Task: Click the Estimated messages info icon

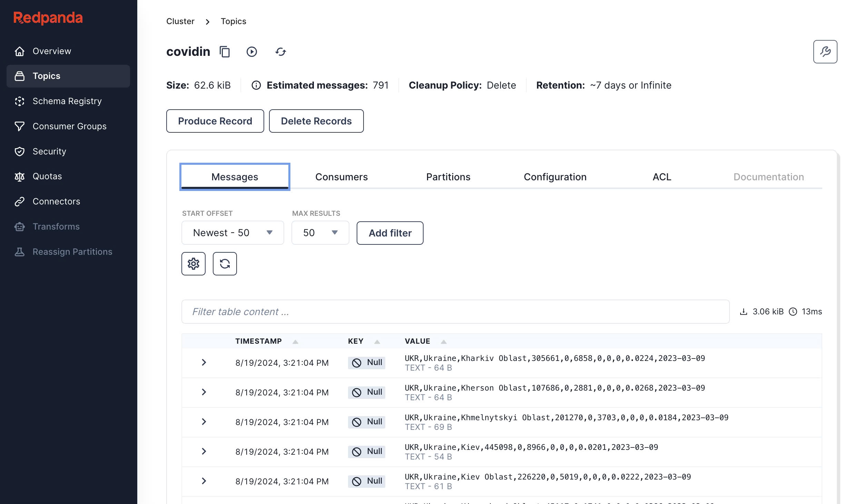Action: click(x=256, y=85)
